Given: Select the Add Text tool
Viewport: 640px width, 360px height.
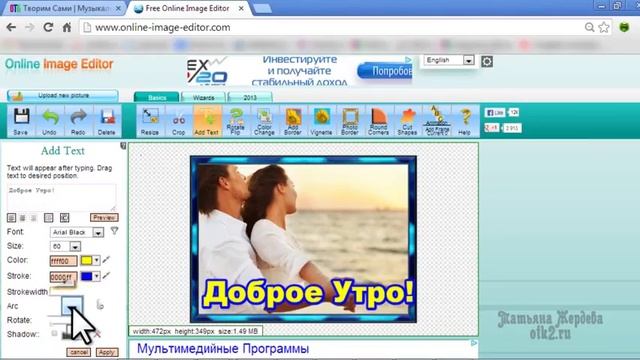Looking at the screenshot, I should coord(207,121).
